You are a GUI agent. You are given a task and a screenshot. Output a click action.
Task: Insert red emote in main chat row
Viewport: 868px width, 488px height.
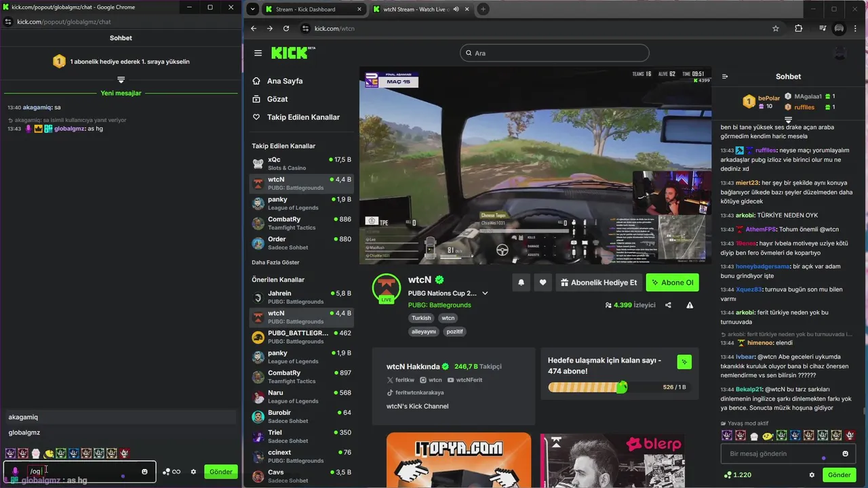point(741,435)
